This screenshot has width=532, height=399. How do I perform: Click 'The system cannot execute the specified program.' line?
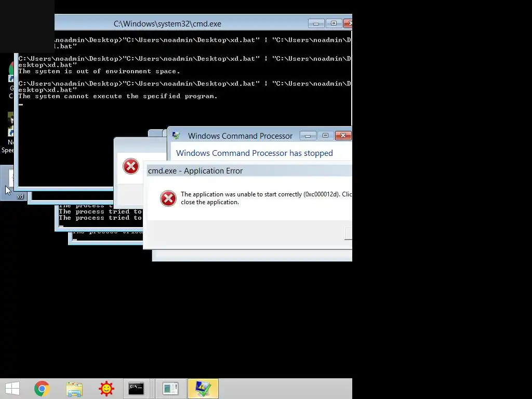[x=118, y=96]
